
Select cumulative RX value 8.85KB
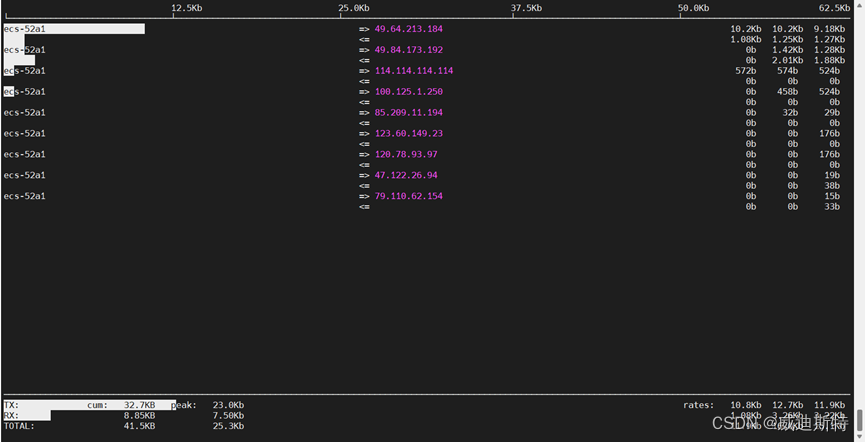(140, 416)
